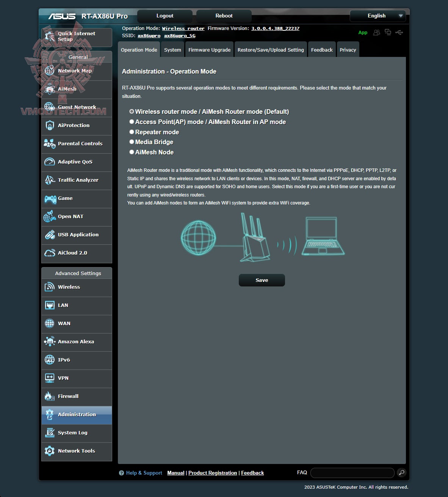
Task: Click the AiMesh sidebar icon
Action: [x=50, y=89]
